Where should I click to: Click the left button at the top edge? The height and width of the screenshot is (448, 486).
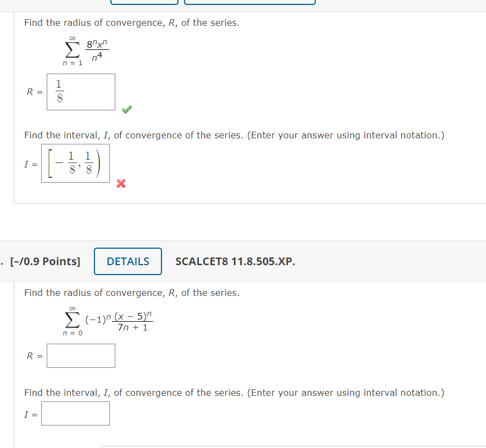click(x=144, y=2)
